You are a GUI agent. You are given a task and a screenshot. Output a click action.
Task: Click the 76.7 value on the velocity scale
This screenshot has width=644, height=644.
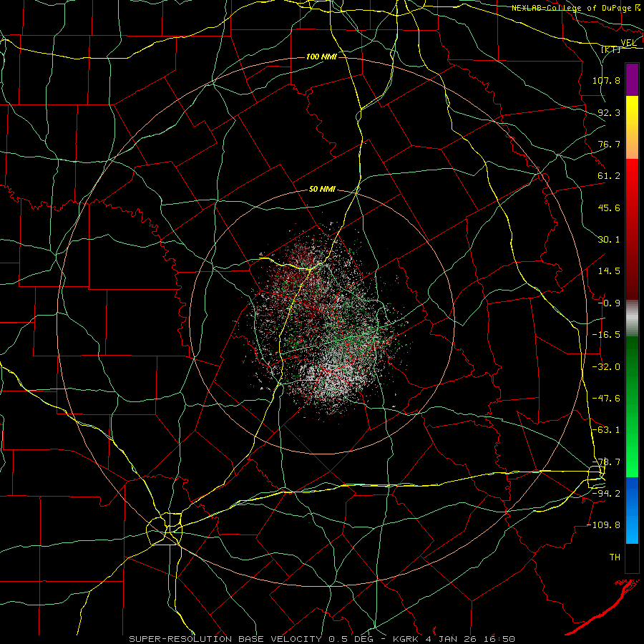coord(609,144)
